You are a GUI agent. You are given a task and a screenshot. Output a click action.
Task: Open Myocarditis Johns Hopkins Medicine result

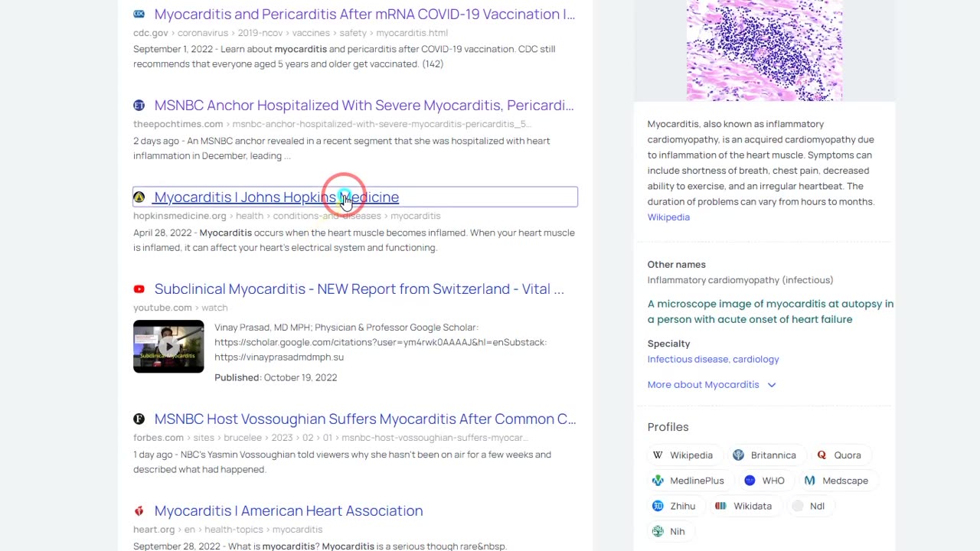pos(276,197)
